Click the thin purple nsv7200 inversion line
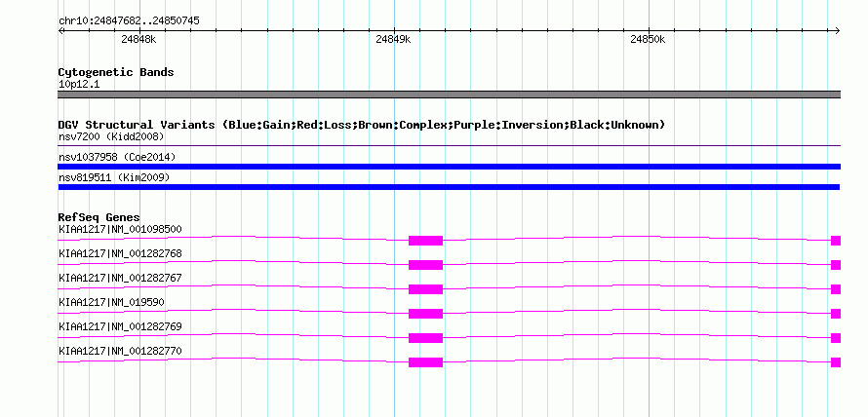 click(x=449, y=146)
